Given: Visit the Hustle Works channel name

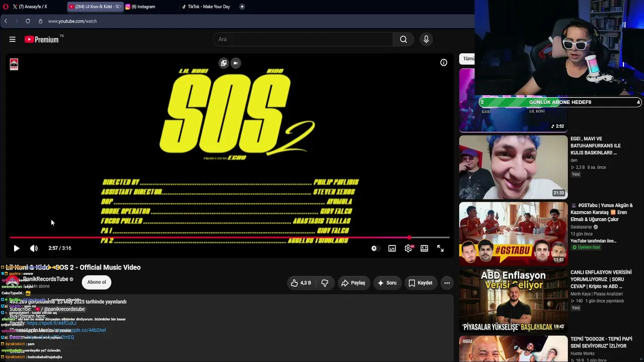Looking at the screenshot, I should coord(584,354).
